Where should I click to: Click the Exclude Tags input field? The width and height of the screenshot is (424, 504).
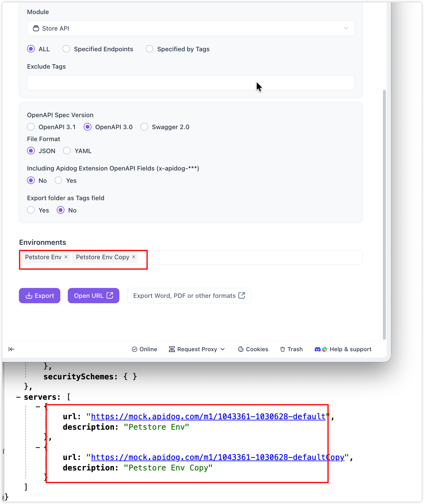click(x=191, y=83)
